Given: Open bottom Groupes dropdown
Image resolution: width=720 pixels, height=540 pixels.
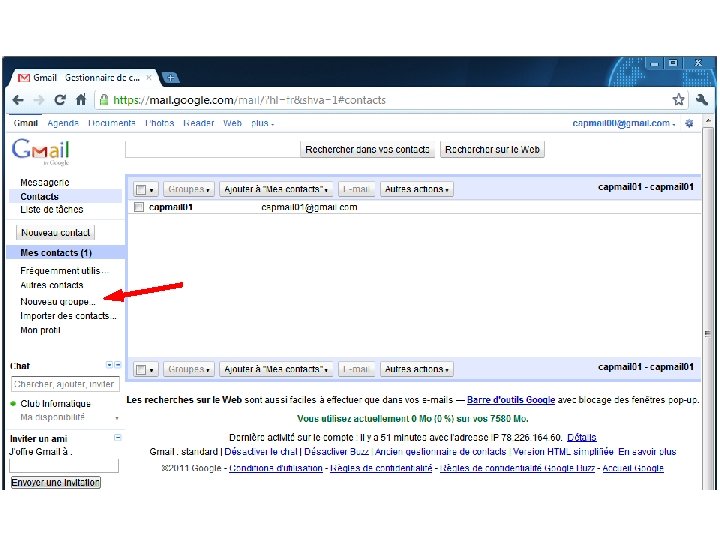Looking at the screenshot, I should tap(189, 369).
